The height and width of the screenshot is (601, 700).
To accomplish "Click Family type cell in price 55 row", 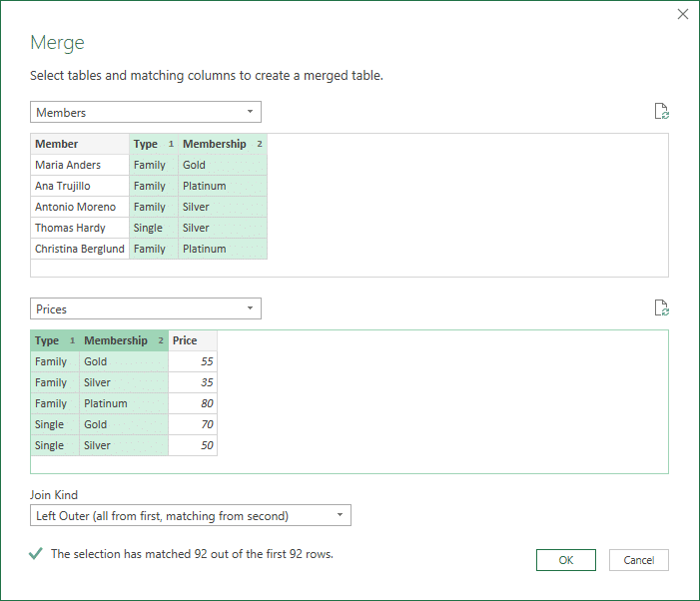I will [x=55, y=361].
